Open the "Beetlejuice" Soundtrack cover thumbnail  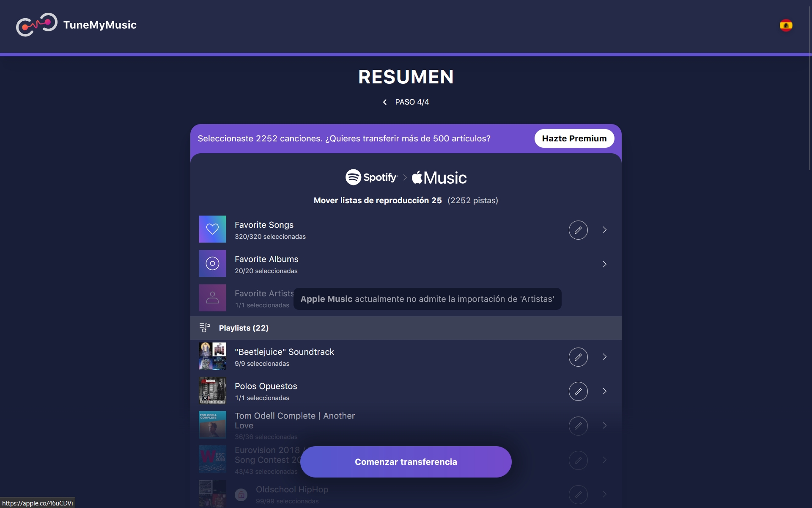(212, 356)
